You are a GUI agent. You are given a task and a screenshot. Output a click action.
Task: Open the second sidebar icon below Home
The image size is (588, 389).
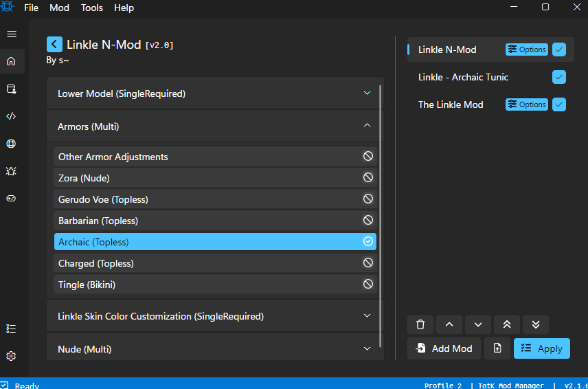[11, 89]
